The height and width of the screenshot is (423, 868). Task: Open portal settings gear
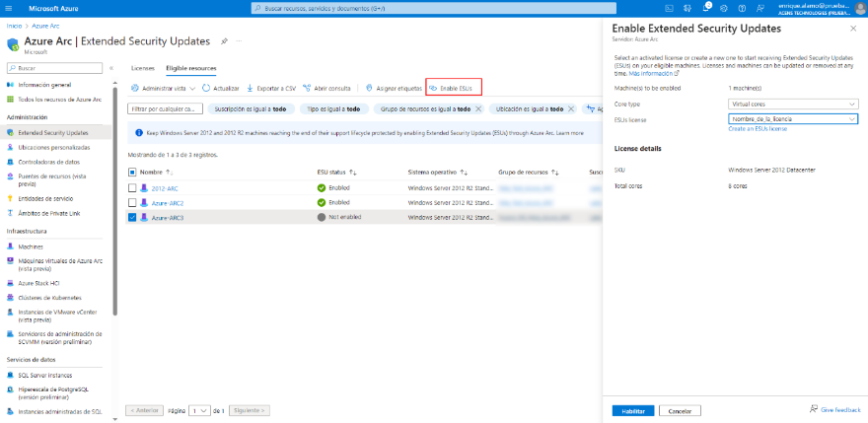pyautogui.click(x=724, y=8)
